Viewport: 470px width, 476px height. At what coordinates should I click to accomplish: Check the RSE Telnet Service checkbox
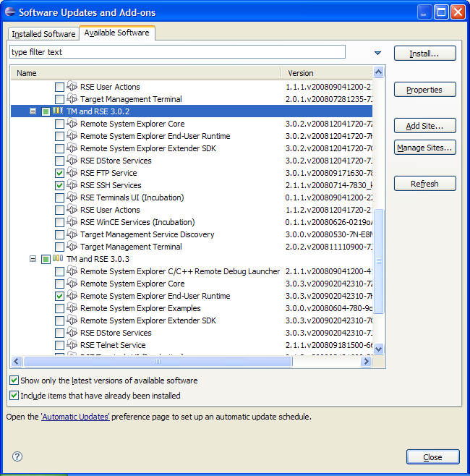(59, 345)
